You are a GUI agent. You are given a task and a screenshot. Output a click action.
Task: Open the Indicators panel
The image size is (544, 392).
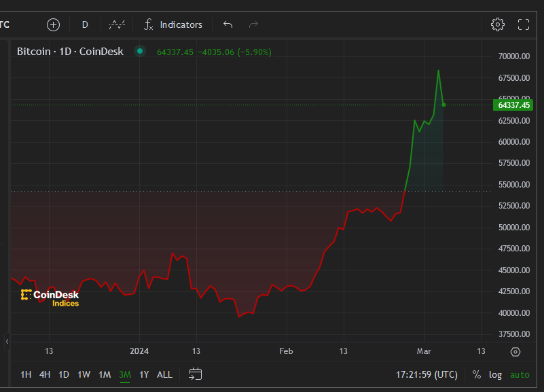coord(173,24)
